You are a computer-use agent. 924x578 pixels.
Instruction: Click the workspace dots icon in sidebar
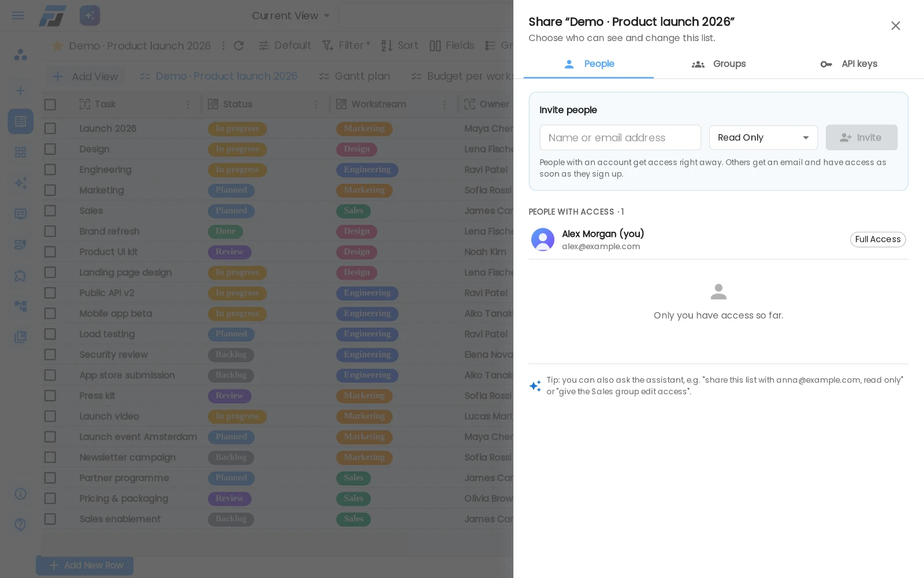pyautogui.click(x=20, y=55)
